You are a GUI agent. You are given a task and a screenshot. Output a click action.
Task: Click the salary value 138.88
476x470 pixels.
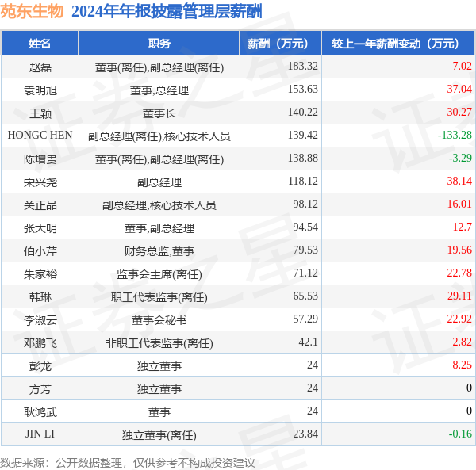[x=303, y=158]
